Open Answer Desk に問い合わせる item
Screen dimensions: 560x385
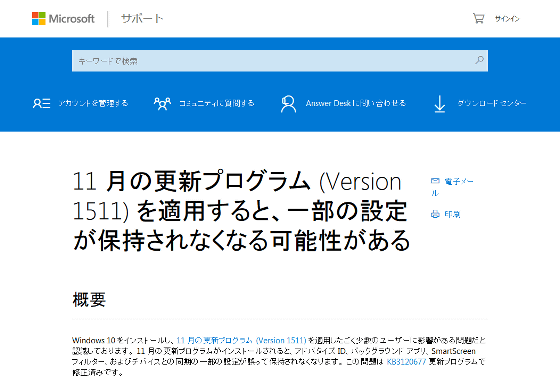(356, 103)
